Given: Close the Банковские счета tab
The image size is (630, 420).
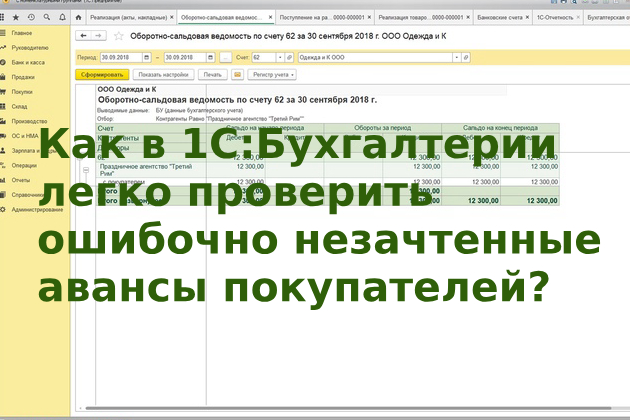Looking at the screenshot, I should coord(528,17).
